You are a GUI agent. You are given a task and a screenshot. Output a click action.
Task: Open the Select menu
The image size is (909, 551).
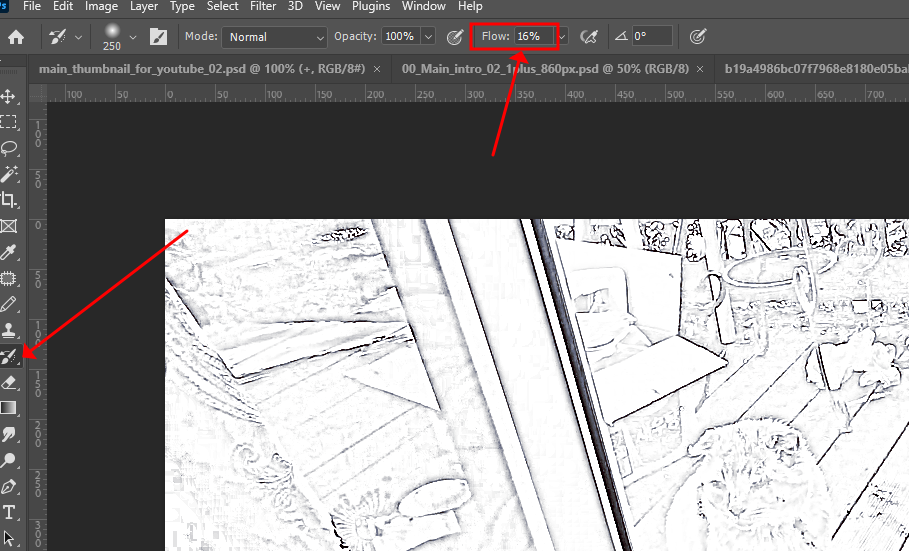(222, 6)
